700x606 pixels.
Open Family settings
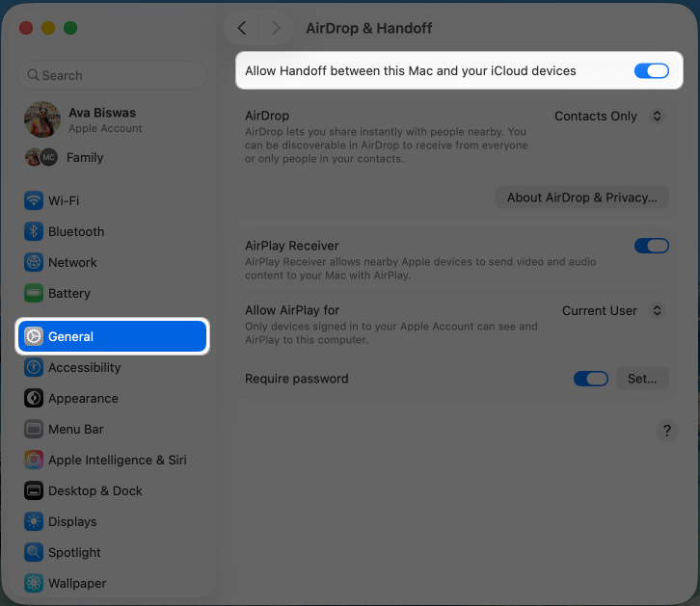112,157
